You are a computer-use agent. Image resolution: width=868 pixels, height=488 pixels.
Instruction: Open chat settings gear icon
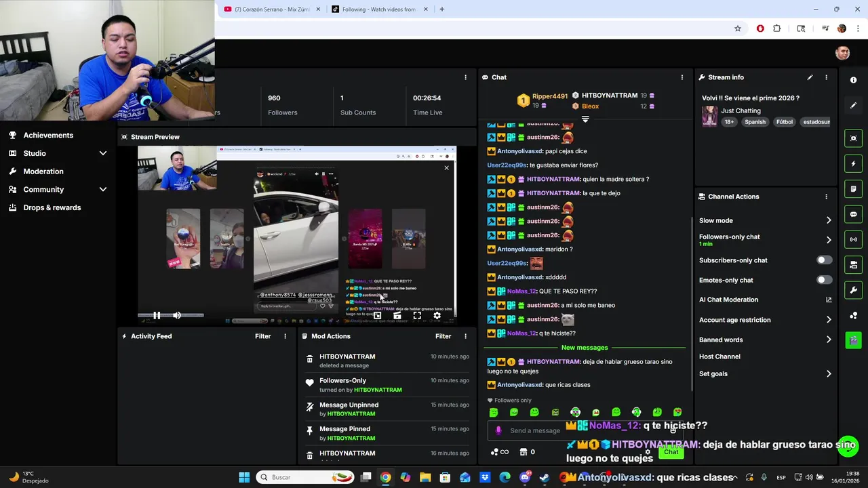(648, 452)
